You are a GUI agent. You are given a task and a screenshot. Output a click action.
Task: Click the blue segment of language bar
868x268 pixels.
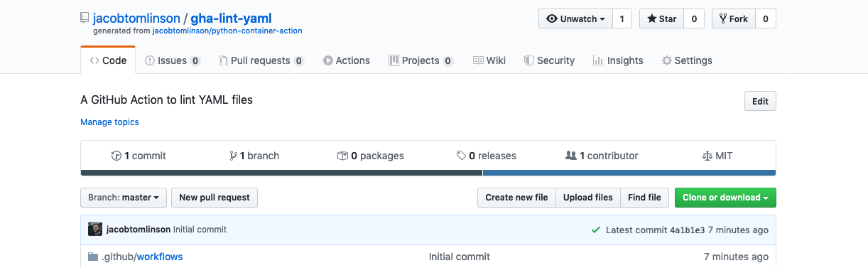point(629,173)
